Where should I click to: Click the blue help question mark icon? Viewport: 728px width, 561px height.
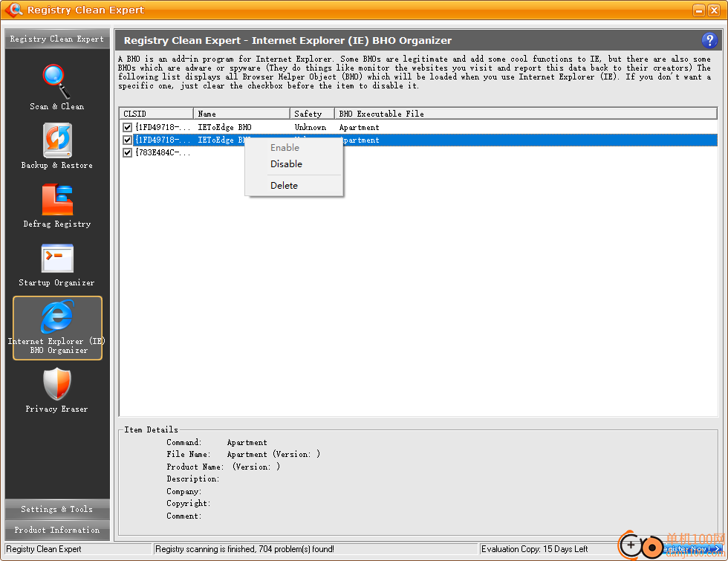pyautogui.click(x=709, y=40)
